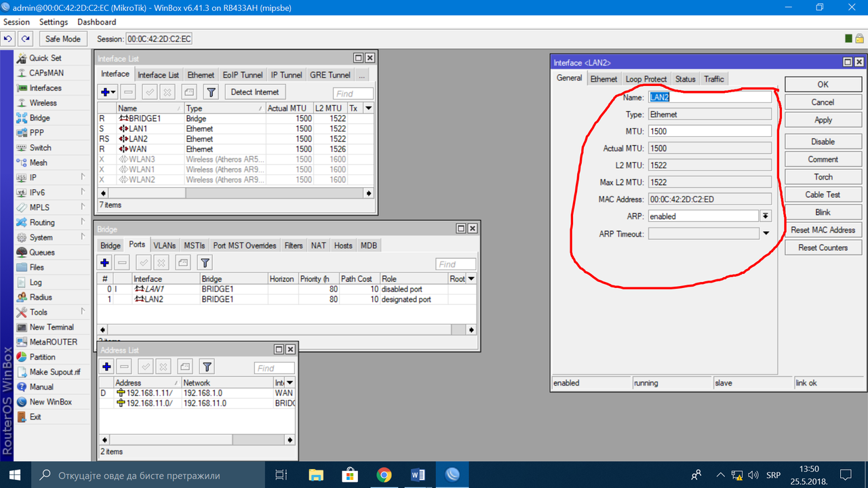
Task: Open PPP in the sidebar
Action: (x=37, y=133)
